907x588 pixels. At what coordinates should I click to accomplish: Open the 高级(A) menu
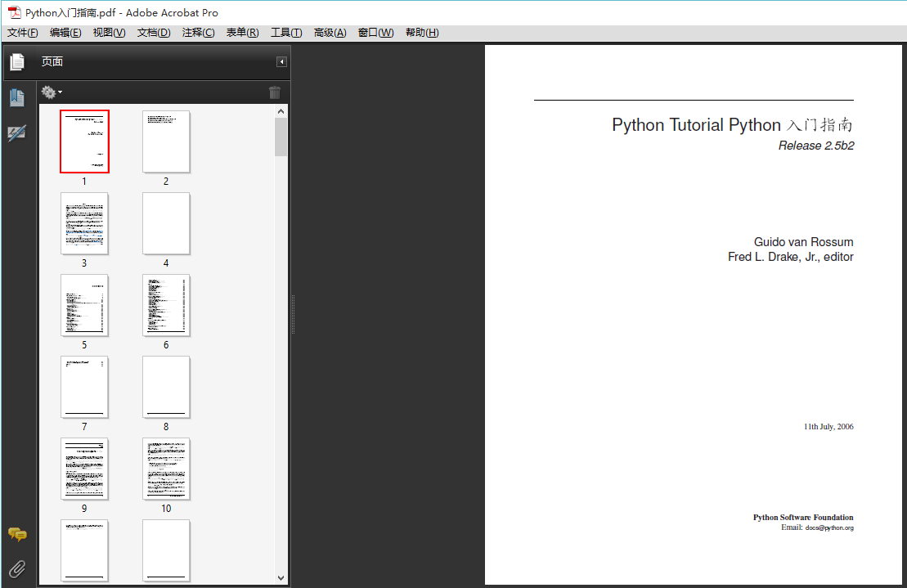330,33
